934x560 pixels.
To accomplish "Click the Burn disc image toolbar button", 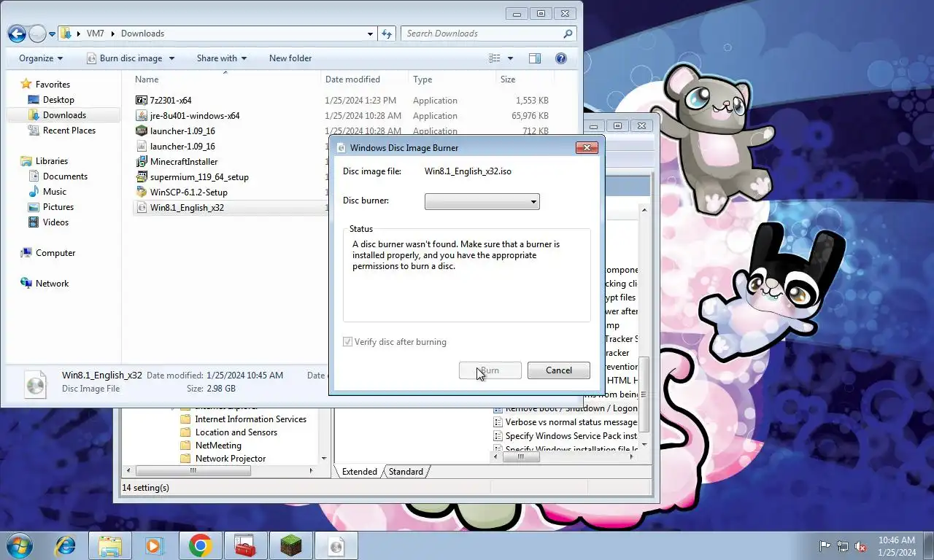I will pyautogui.click(x=123, y=58).
